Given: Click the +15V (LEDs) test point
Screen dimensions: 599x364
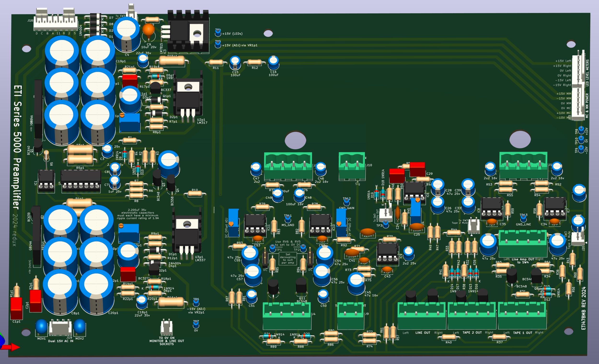Looking at the screenshot, I should pos(218,32).
